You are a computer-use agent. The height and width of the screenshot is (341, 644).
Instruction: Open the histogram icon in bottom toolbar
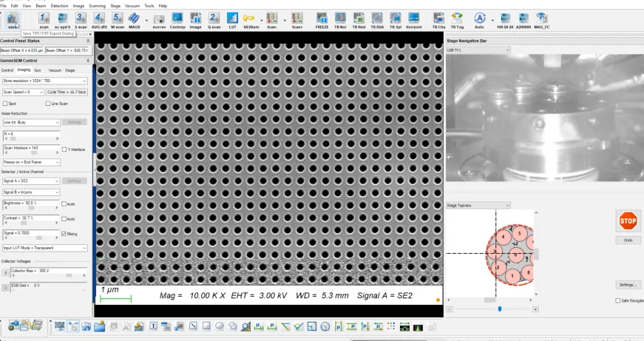tap(418, 327)
